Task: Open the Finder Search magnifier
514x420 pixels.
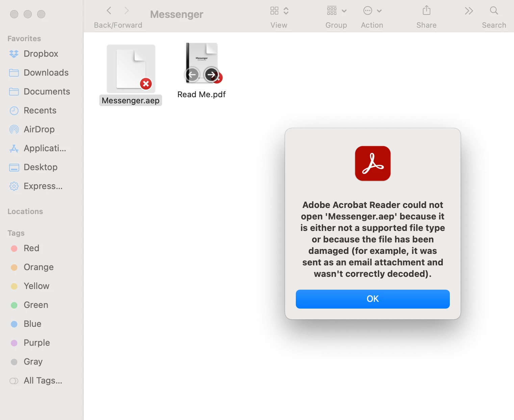Action: tap(494, 11)
